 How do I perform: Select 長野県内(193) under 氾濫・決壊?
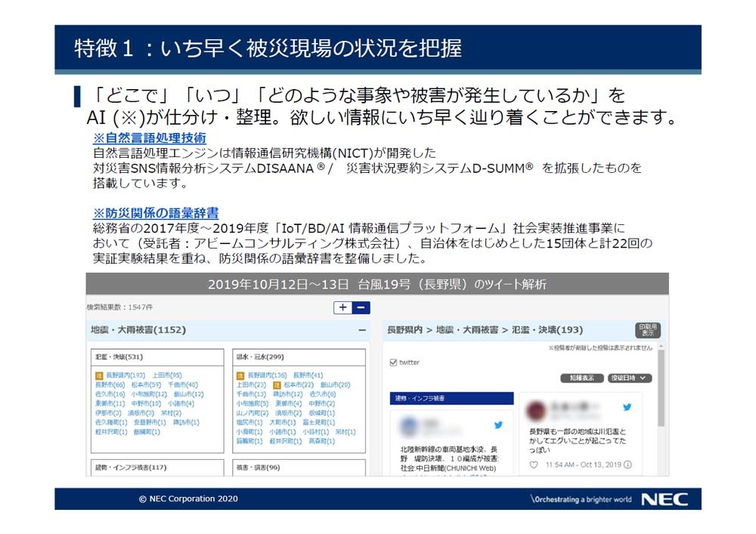(125, 375)
